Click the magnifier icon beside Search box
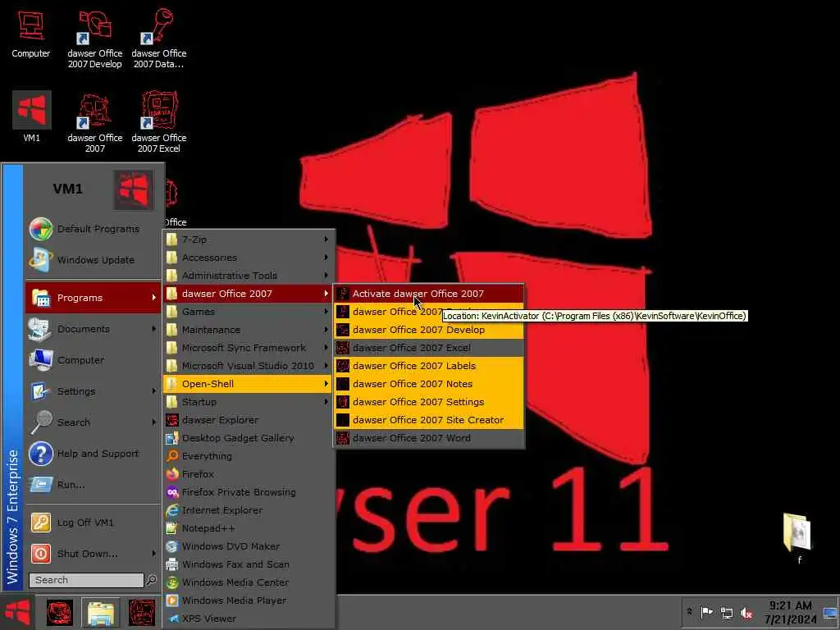This screenshot has height=630, width=840. coord(152,580)
